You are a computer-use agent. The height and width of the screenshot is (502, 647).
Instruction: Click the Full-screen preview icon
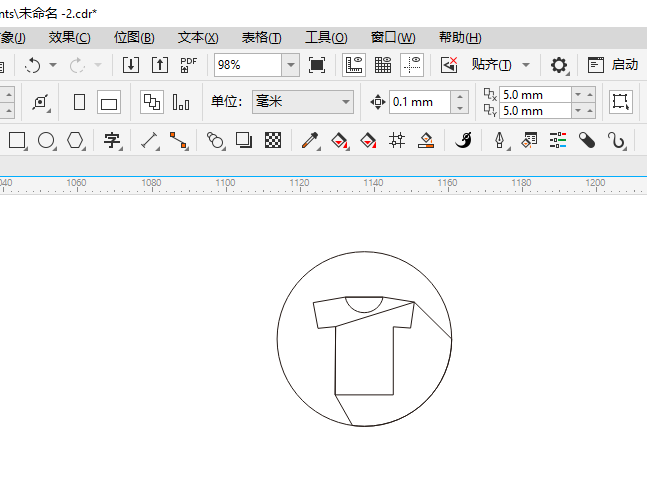(x=317, y=65)
